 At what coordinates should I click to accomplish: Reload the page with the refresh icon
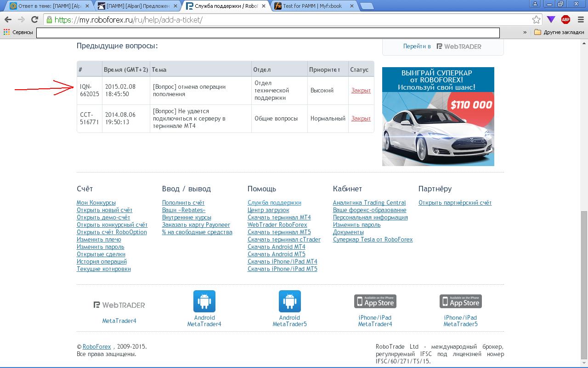34,19
